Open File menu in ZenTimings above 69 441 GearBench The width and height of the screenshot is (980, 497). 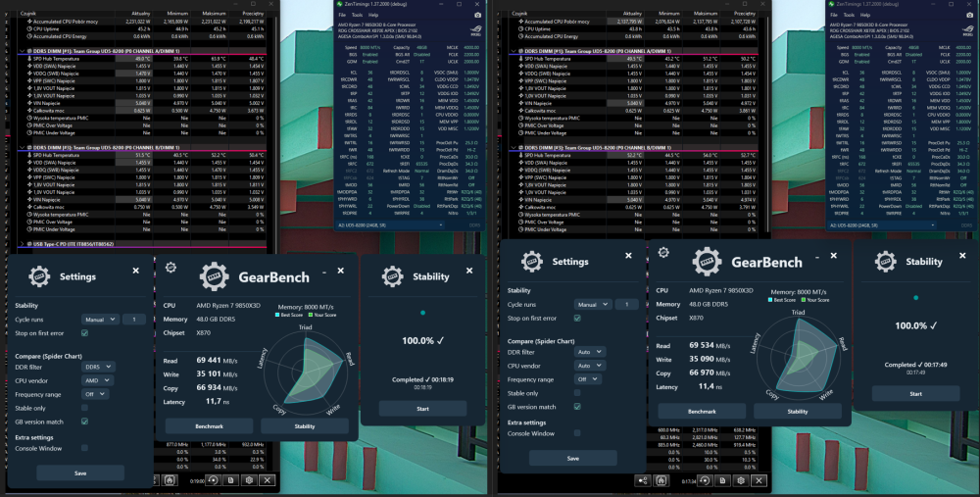[342, 15]
